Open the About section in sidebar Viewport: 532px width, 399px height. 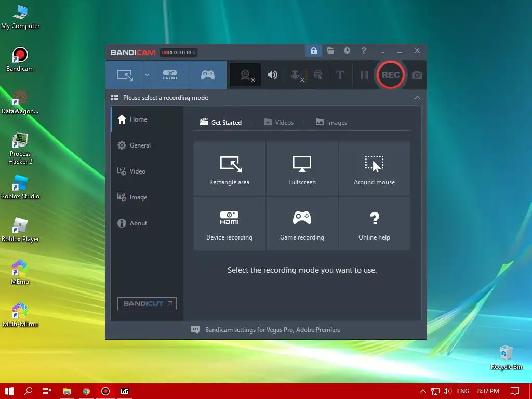click(147, 223)
